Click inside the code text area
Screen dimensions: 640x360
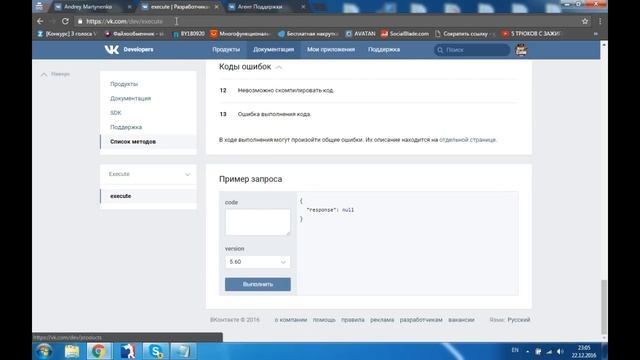tap(258, 222)
